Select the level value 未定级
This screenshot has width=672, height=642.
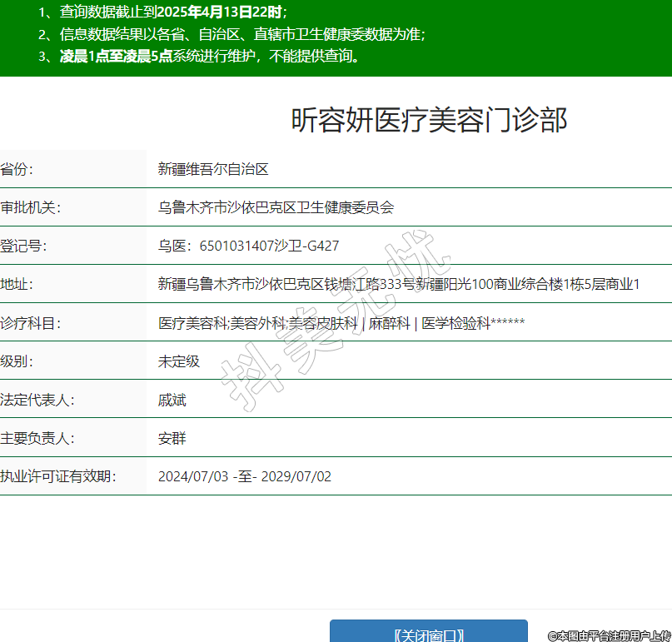pyautogui.click(x=179, y=361)
